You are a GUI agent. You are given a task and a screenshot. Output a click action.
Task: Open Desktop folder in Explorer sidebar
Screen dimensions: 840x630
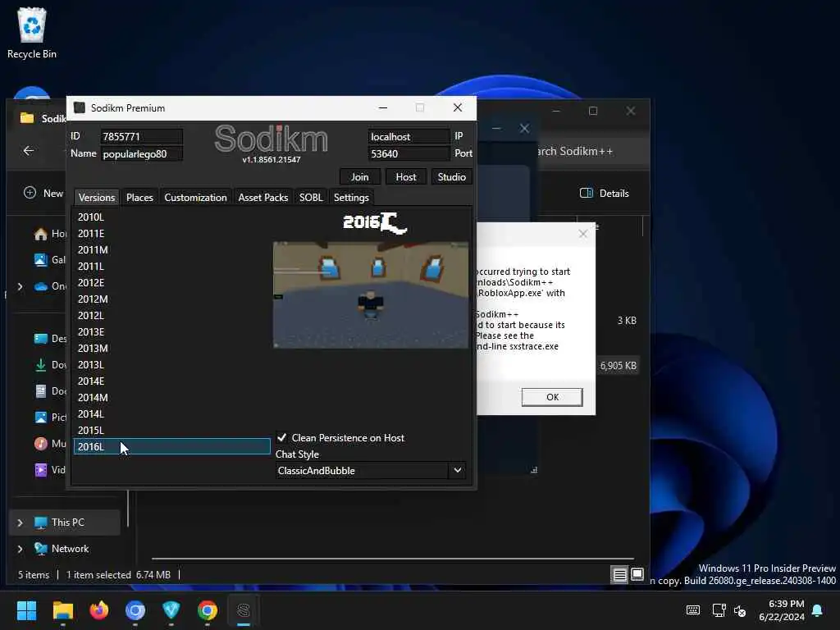tap(50, 339)
